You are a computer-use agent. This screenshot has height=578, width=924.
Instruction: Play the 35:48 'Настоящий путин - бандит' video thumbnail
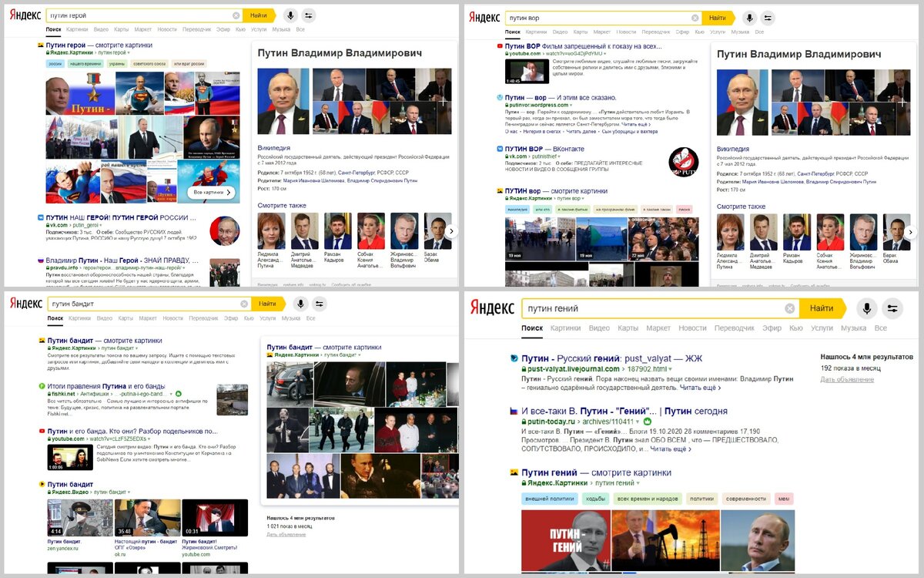(148, 518)
